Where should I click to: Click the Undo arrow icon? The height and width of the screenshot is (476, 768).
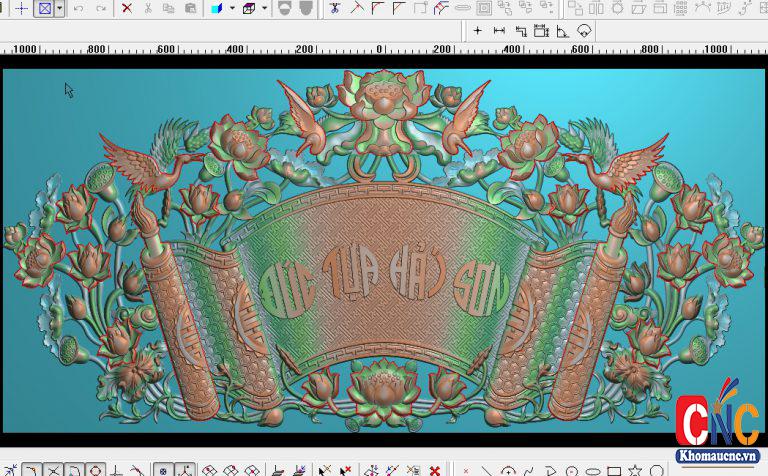[79, 8]
